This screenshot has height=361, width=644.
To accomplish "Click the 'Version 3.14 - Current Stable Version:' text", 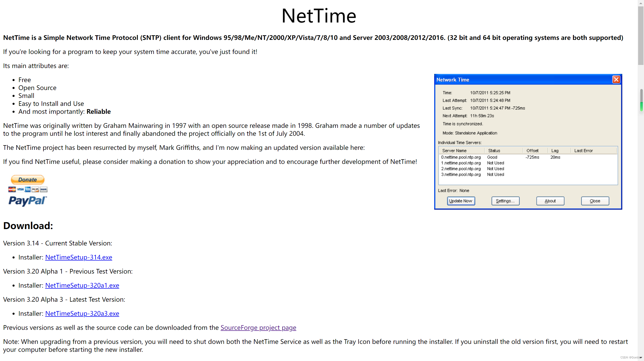I will tap(57, 243).
